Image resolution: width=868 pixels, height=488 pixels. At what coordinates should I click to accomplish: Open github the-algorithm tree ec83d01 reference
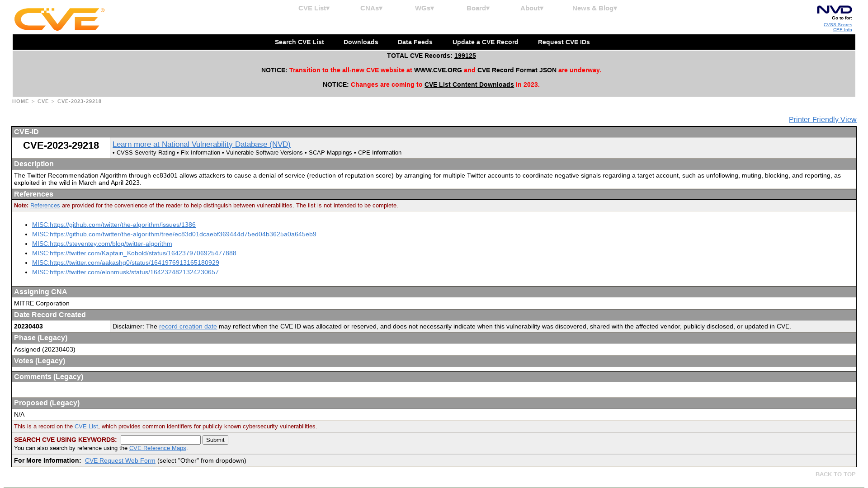(174, 234)
